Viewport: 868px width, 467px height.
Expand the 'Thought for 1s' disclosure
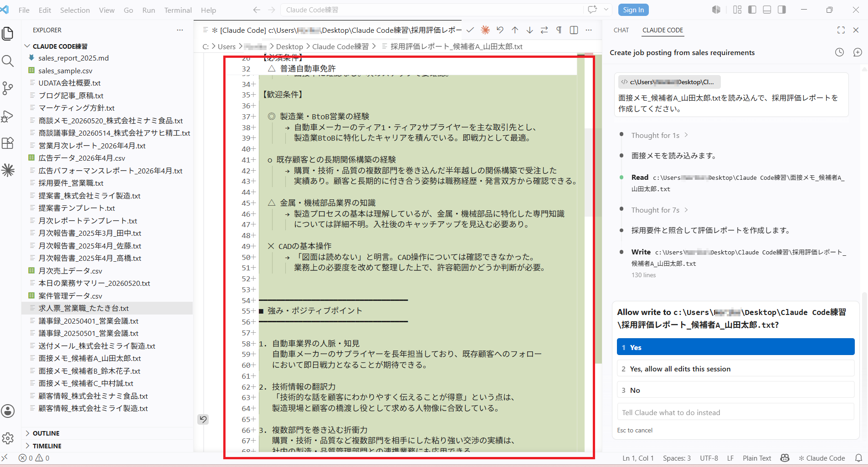(659, 135)
